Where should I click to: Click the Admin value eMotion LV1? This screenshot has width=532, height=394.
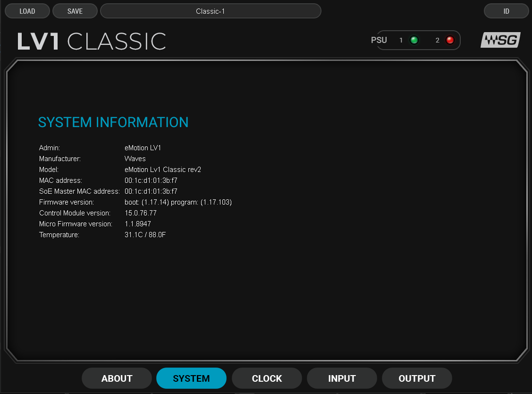point(143,148)
